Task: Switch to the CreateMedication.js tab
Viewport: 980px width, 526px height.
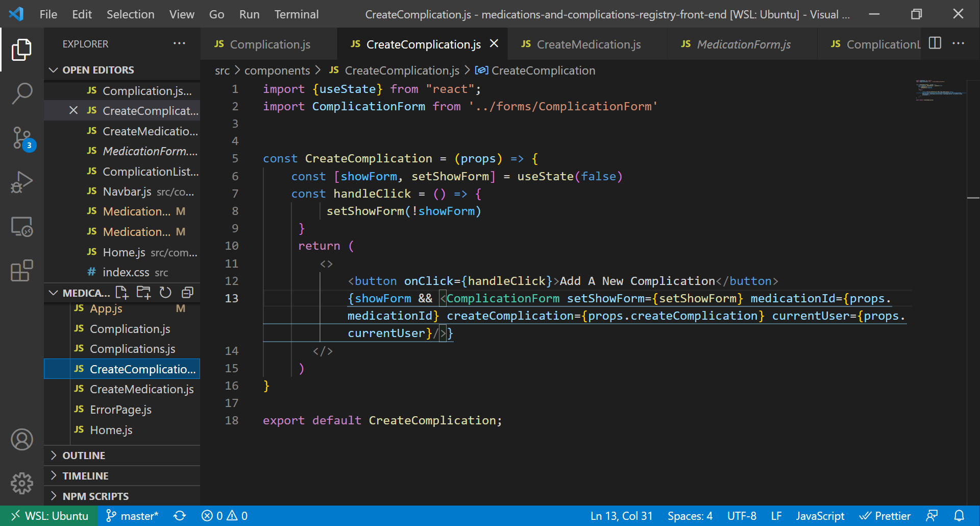Action: 588,44
